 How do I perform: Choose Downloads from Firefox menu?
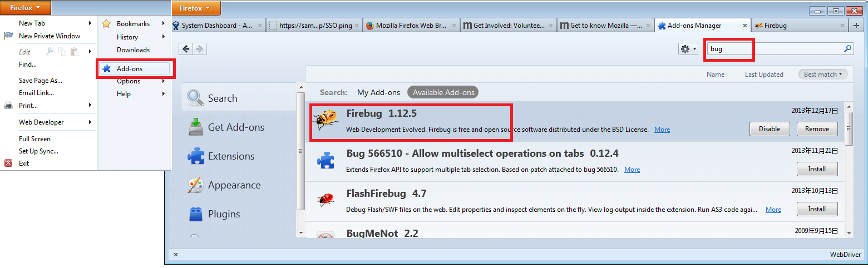(x=133, y=50)
